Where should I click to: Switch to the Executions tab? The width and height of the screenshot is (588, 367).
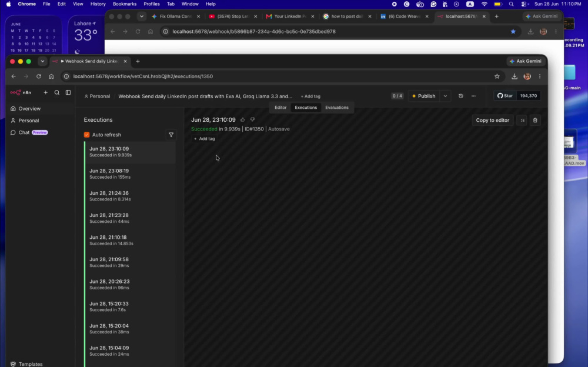pos(306,107)
